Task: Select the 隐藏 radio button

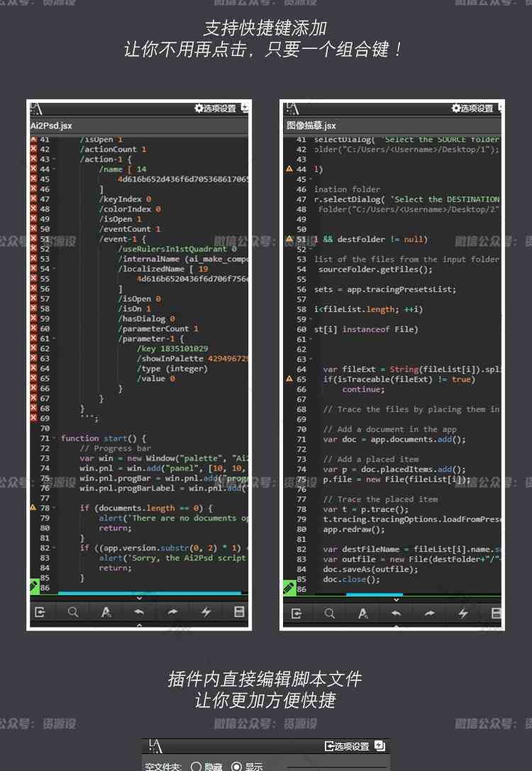Action: pyautogui.click(x=196, y=767)
